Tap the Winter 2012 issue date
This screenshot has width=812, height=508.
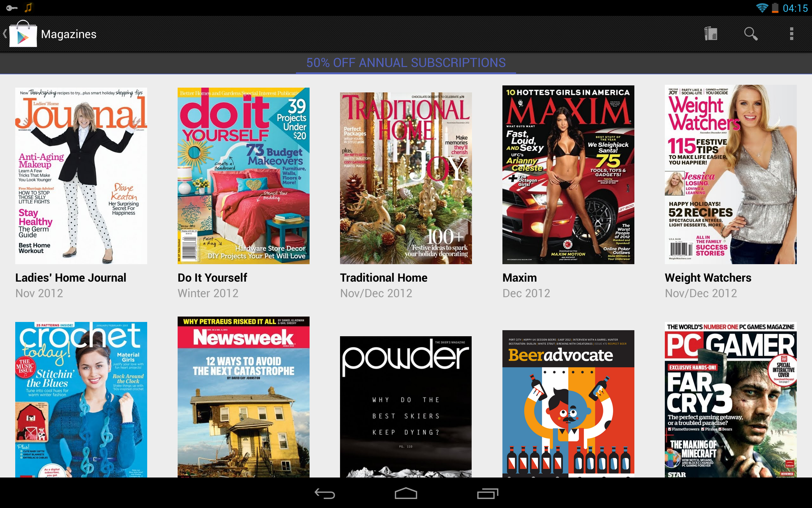[208, 293]
